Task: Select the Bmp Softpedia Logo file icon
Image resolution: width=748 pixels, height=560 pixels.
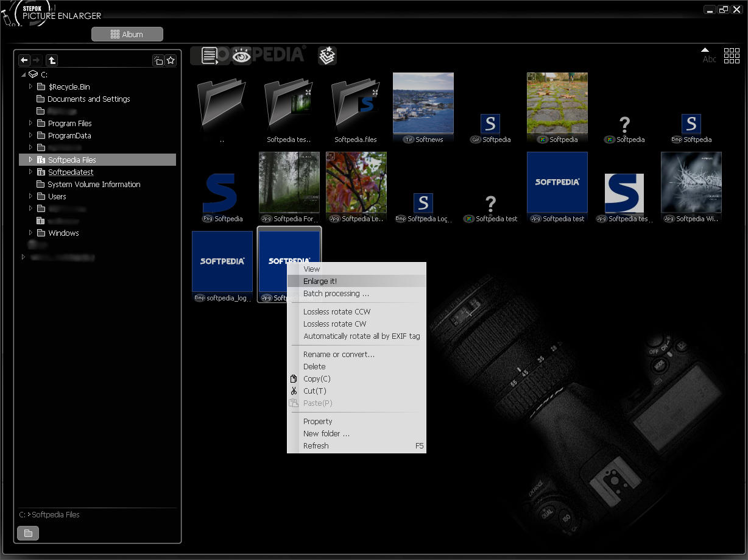Action: [x=423, y=203]
